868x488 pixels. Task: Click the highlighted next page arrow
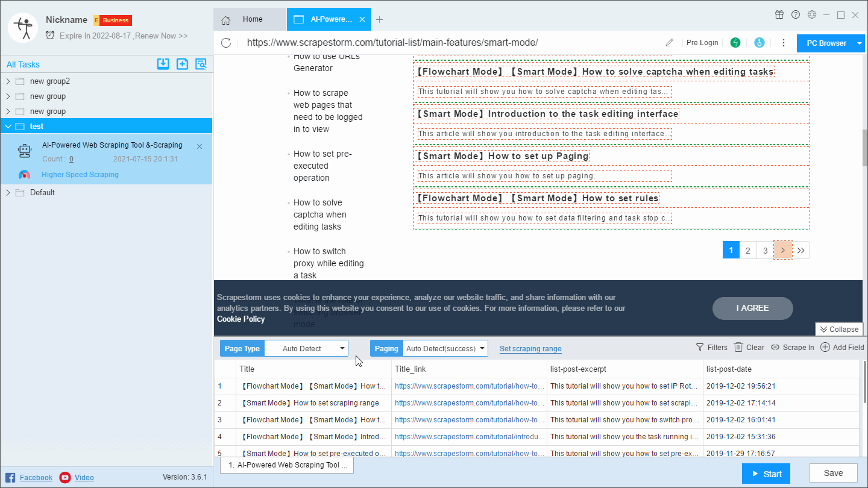click(783, 250)
